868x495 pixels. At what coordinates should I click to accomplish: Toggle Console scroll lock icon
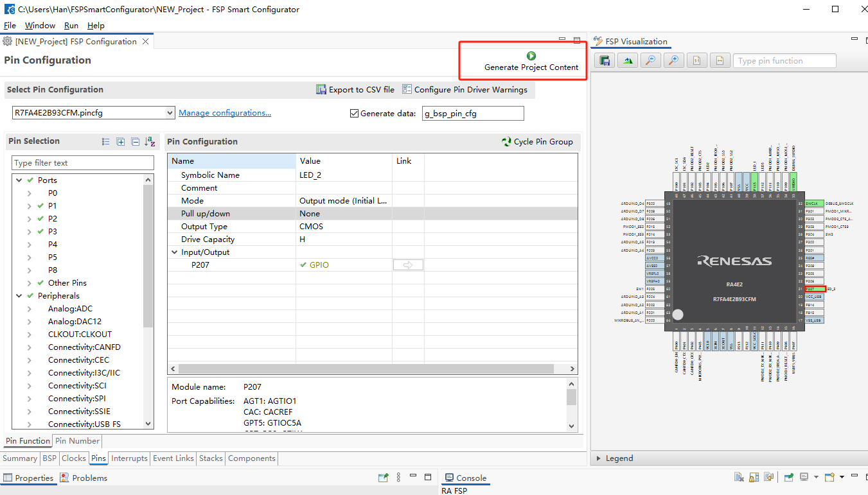coord(753,478)
